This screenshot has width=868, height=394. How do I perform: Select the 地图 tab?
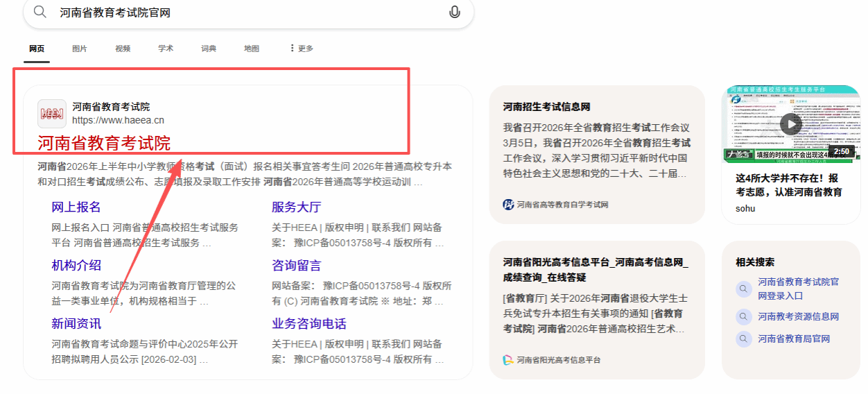(x=252, y=49)
